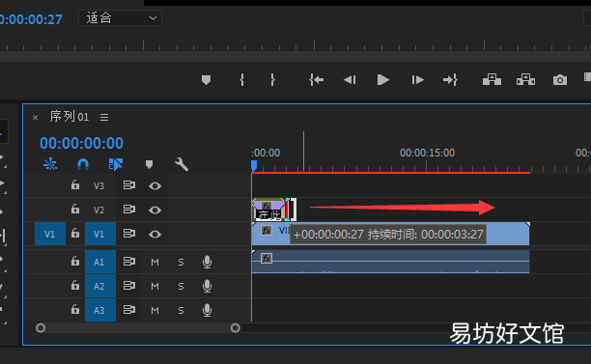The image size is (591, 364).
Task: Click the 00:00:15:00 ruler mark
Action: pyautogui.click(x=427, y=153)
